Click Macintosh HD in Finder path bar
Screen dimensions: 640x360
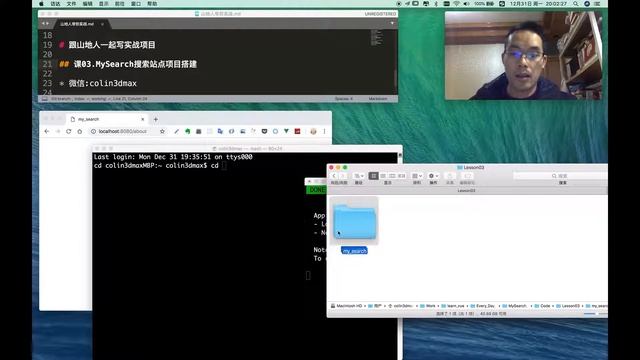pos(347,306)
